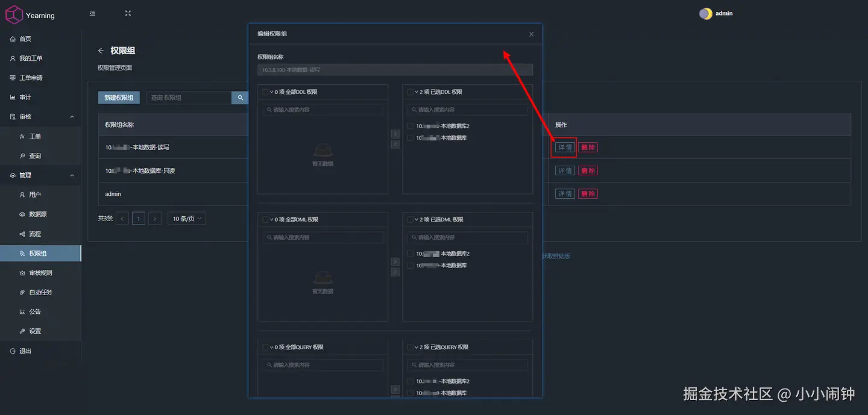868x415 pixels.
Task: Open the chevron dropdown for 全部DML 权限
Action: (x=272, y=220)
